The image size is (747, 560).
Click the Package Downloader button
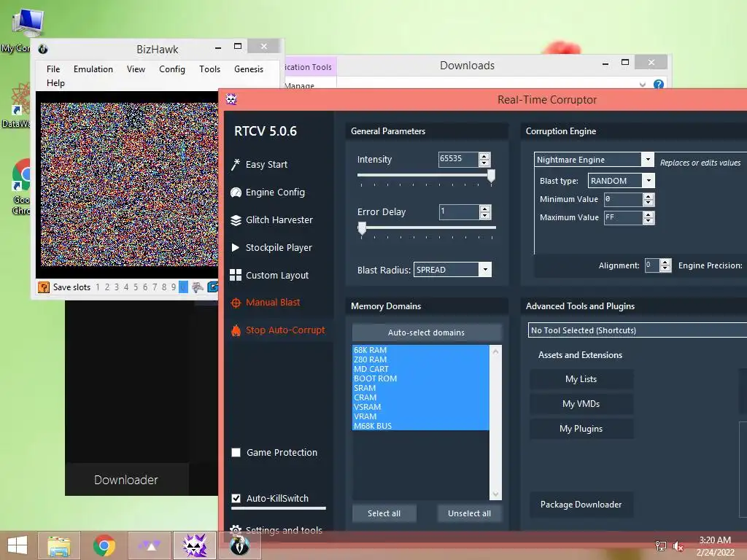point(581,505)
